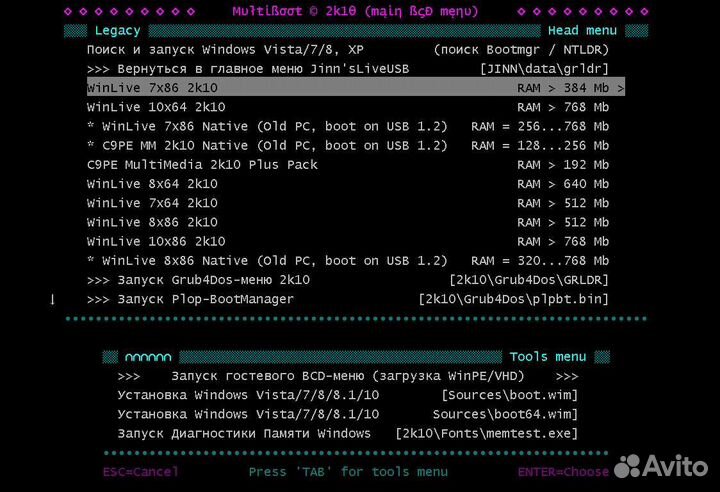The width and height of the screenshot is (720, 492).
Task: Launch Запуск Plop-BootManager entry
Action: tap(348, 299)
